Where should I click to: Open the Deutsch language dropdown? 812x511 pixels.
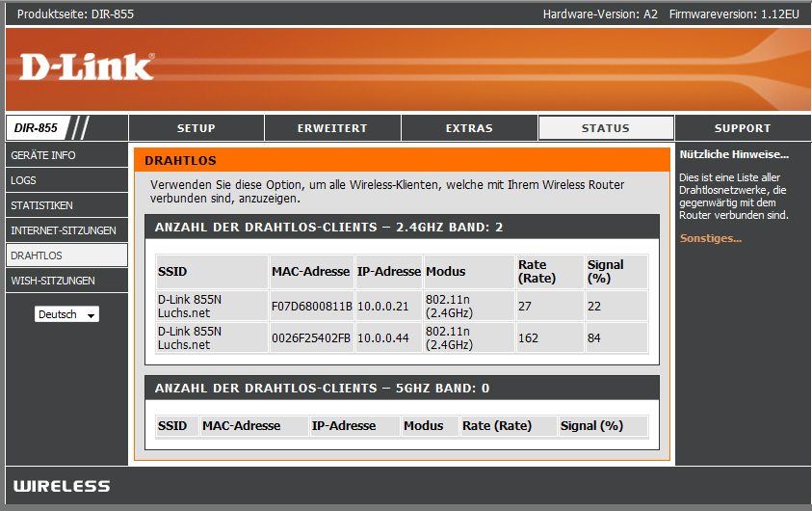[x=66, y=314]
